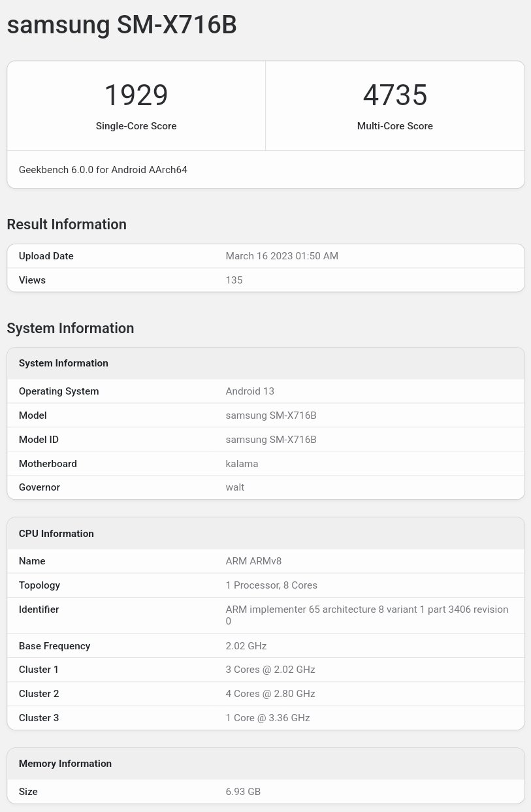
Task: Click the Geekbench 6.0.0 for Android AArch64 text
Action: click(103, 170)
